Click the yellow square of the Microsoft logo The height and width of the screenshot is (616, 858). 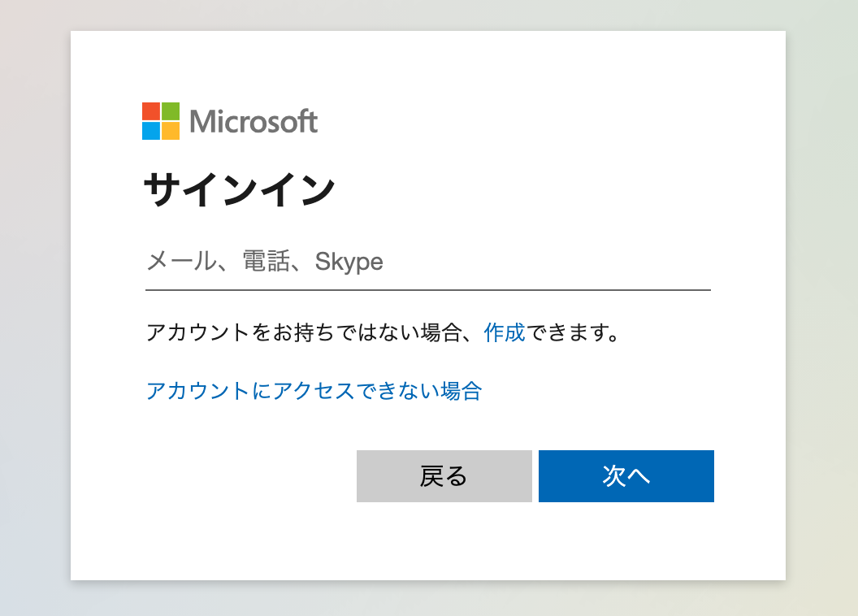(x=171, y=131)
